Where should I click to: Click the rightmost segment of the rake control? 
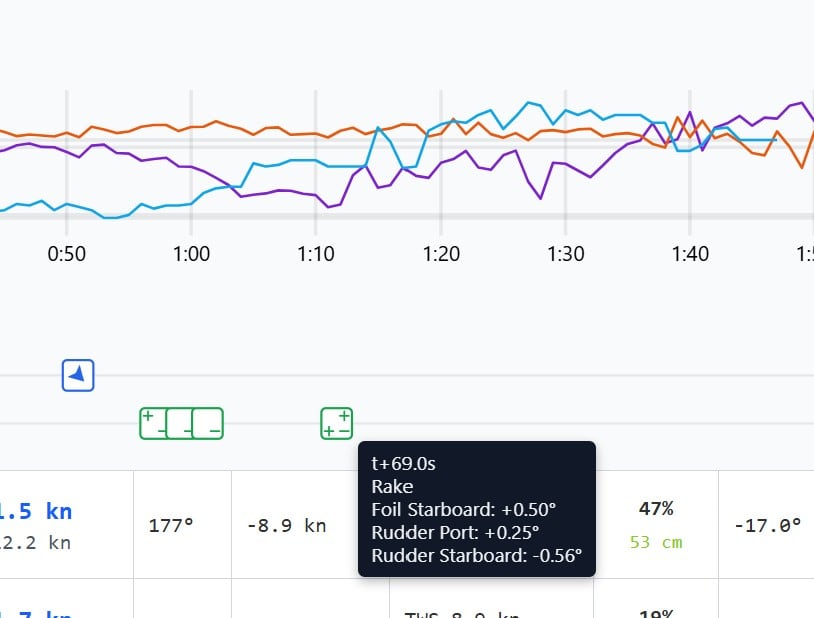point(209,423)
